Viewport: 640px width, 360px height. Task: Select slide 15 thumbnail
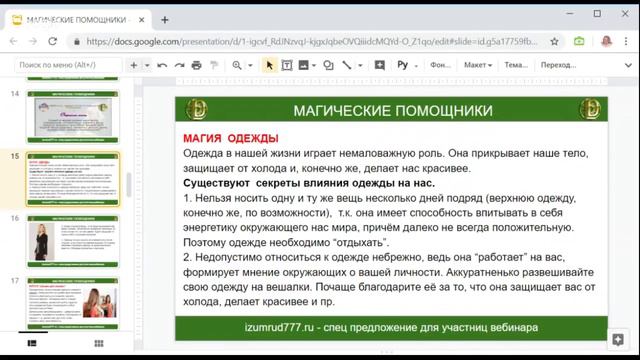coord(73,179)
